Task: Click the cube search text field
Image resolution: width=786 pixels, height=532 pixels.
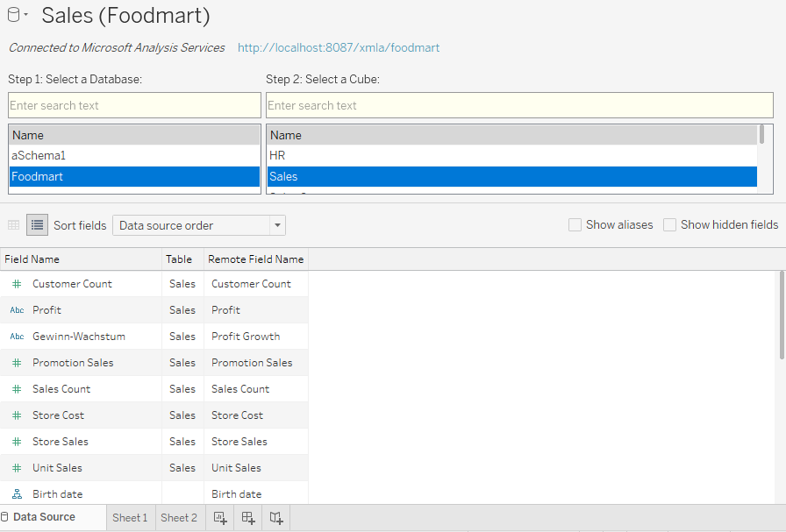Action: click(519, 105)
